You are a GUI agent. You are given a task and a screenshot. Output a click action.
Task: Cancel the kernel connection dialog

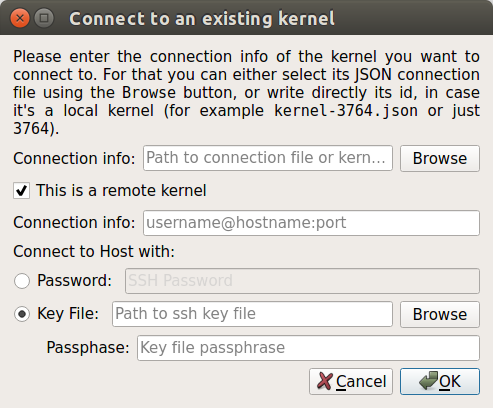[x=351, y=381]
